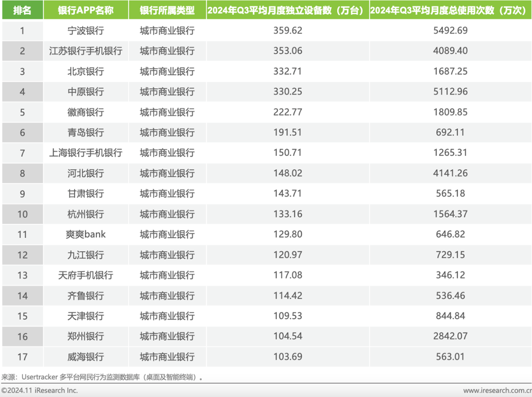The image size is (532, 397).
Task: Click the ©2024.11 iResearch Inc. footer text
Action: [x=39, y=390]
